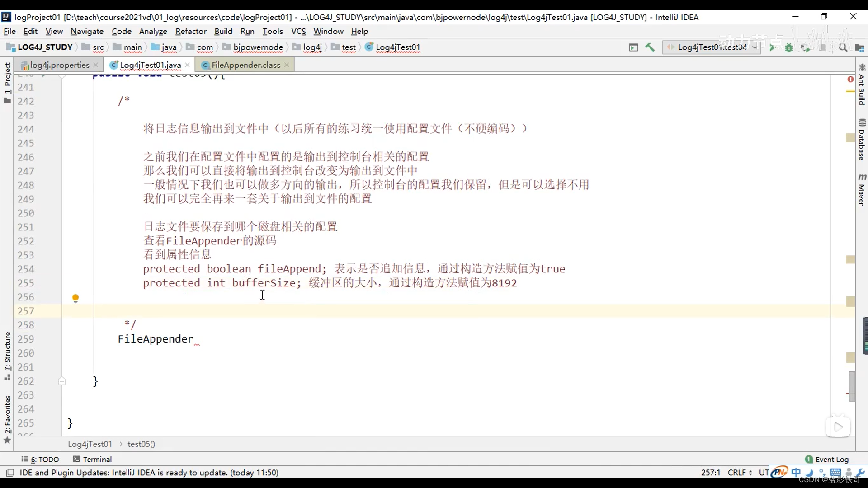This screenshot has width=868, height=488.
Task: Click the red error indicator at the editor's top right
Action: tap(850, 80)
